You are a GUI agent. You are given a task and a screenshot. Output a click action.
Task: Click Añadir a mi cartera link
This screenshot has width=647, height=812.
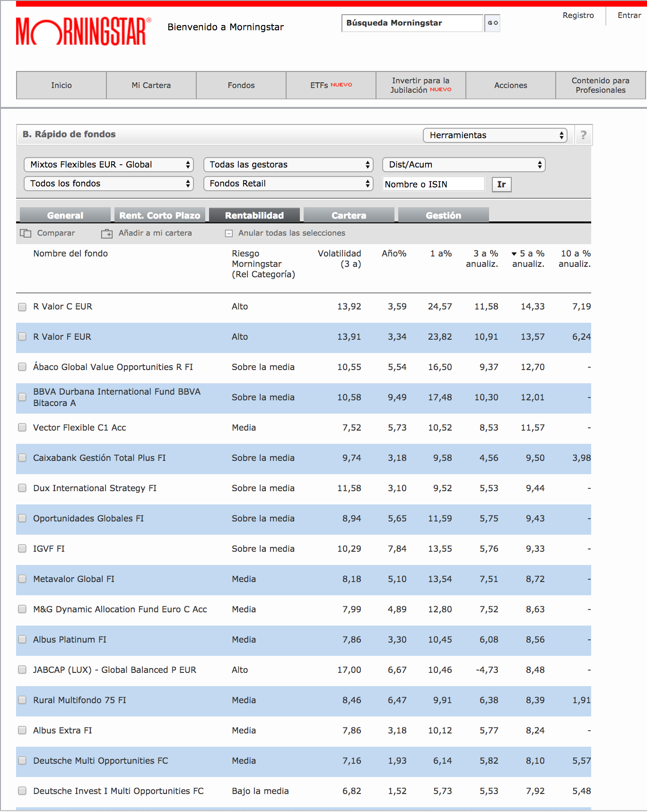pyautogui.click(x=155, y=233)
